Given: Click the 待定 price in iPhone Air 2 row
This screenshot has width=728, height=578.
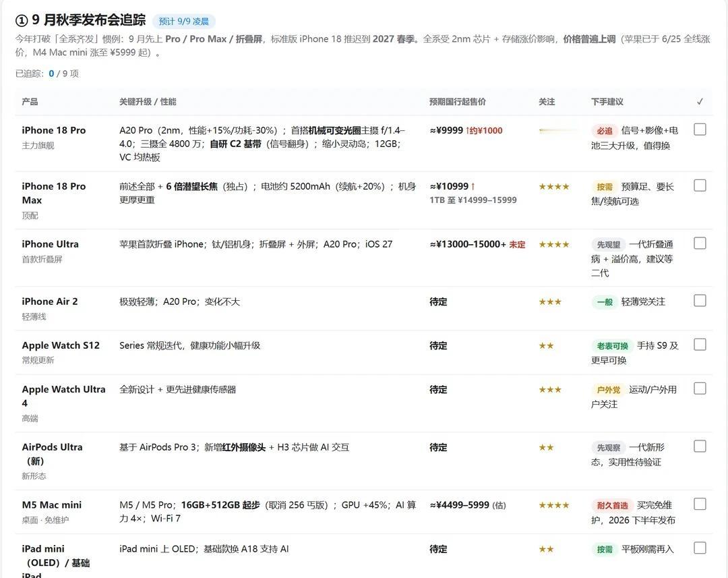Looking at the screenshot, I should click(x=438, y=302).
